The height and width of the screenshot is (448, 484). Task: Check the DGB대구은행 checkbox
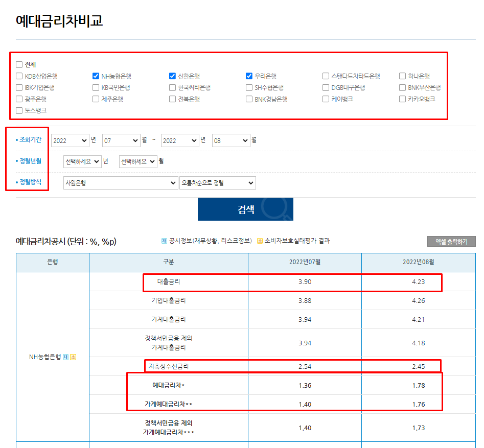pos(326,88)
